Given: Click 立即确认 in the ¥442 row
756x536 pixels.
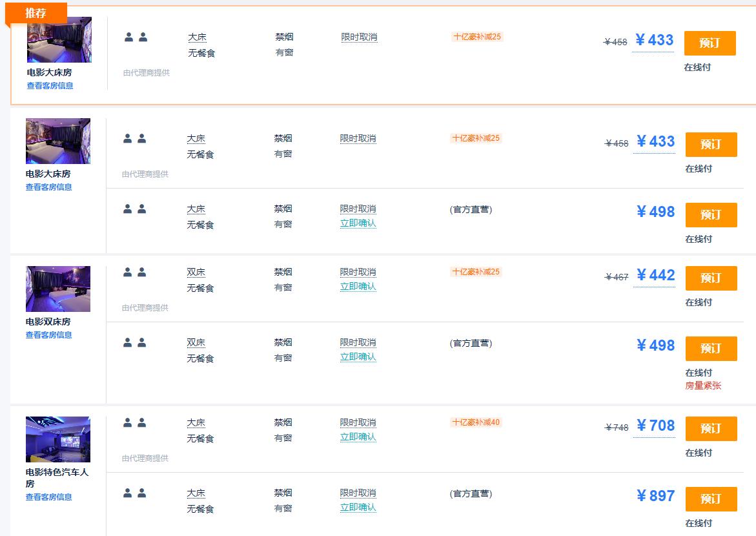Looking at the screenshot, I should (358, 287).
